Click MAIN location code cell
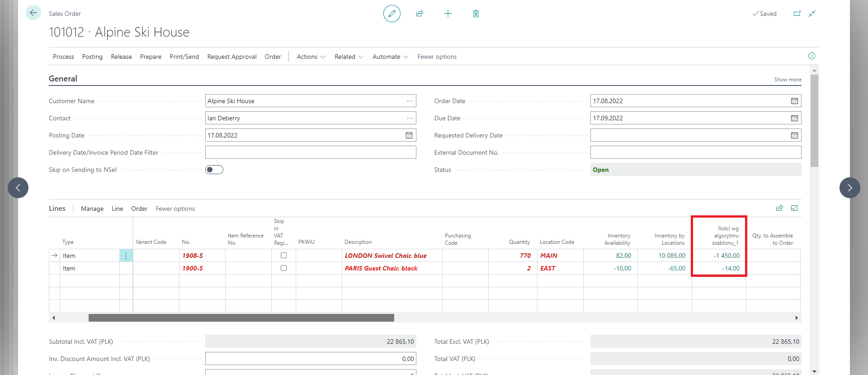 pyautogui.click(x=560, y=256)
